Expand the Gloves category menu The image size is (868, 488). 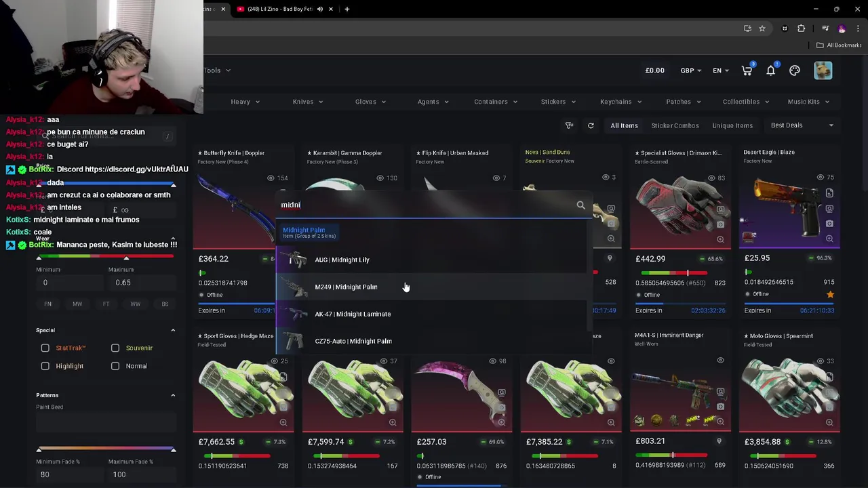click(370, 102)
